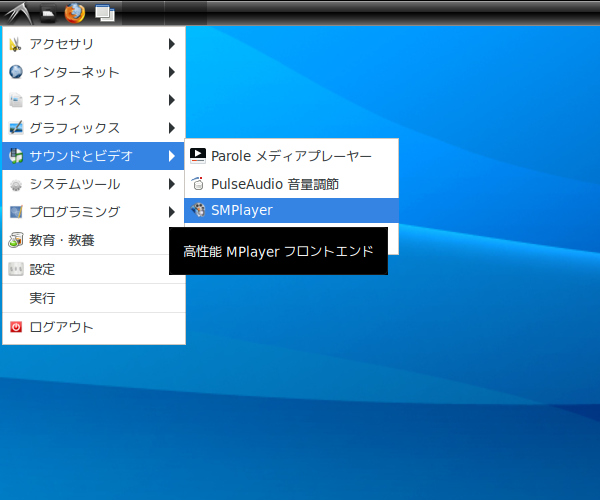The image size is (600, 500).
Task: Open the オフィス menu entry
Action: pos(94,100)
